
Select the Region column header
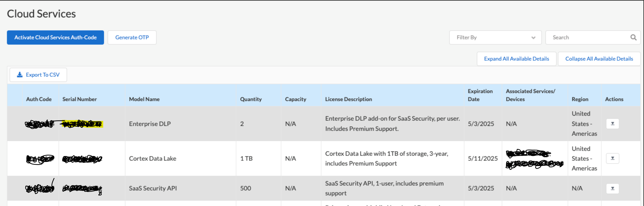point(580,99)
